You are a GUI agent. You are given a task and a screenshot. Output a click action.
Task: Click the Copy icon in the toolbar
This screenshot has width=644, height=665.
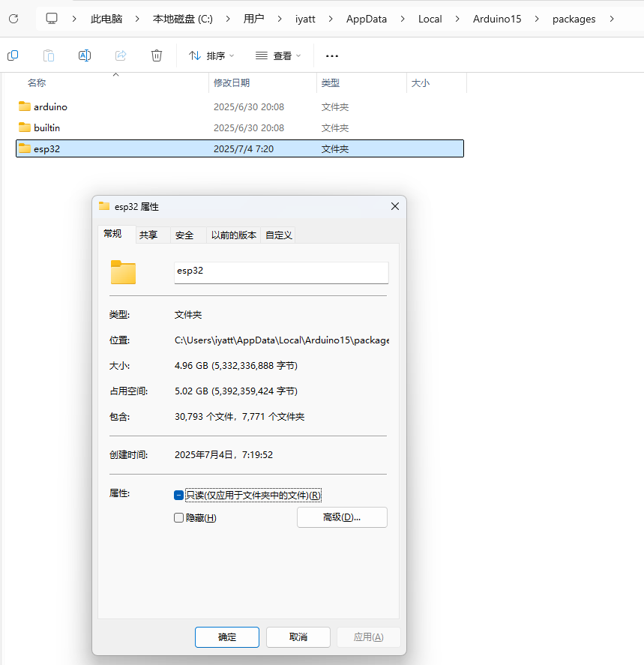coord(12,55)
